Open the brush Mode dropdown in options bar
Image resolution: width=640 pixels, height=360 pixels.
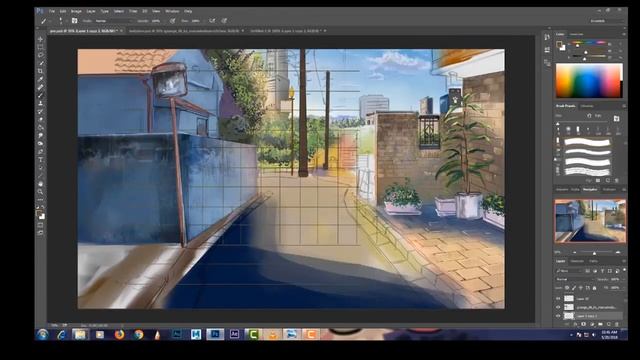point(113,20)
